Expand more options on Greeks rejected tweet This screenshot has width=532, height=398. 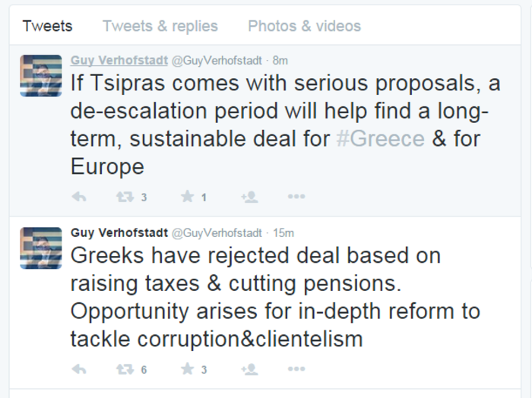point(296,369)
